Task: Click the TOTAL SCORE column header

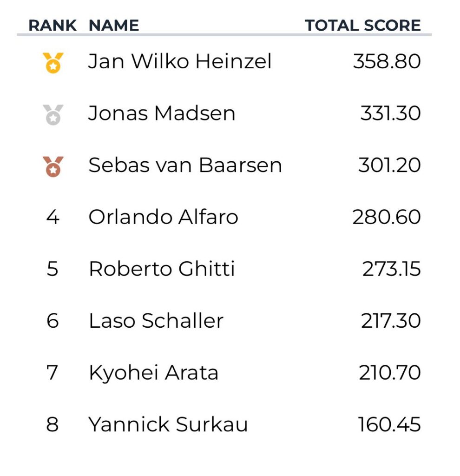Action: tap(362, 25)
